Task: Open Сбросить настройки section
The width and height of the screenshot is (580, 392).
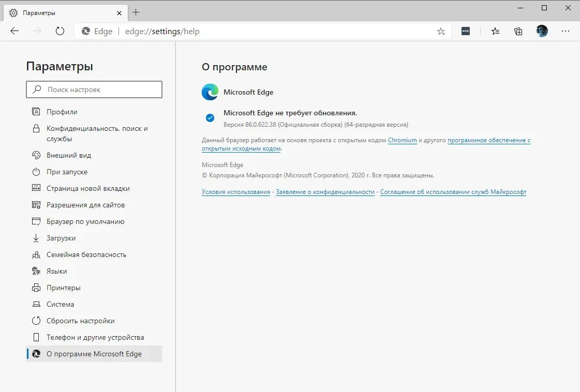Action: coord(94,321)
